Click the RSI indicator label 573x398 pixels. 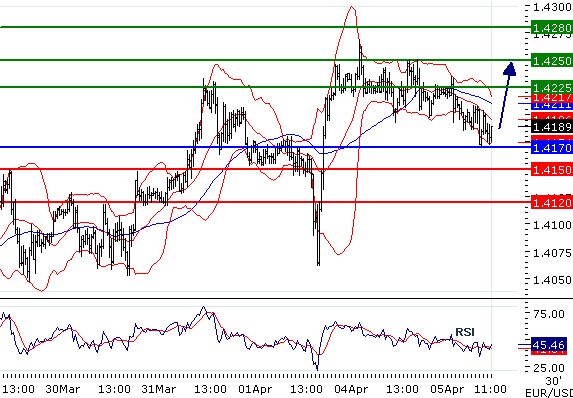coord(465,332)
